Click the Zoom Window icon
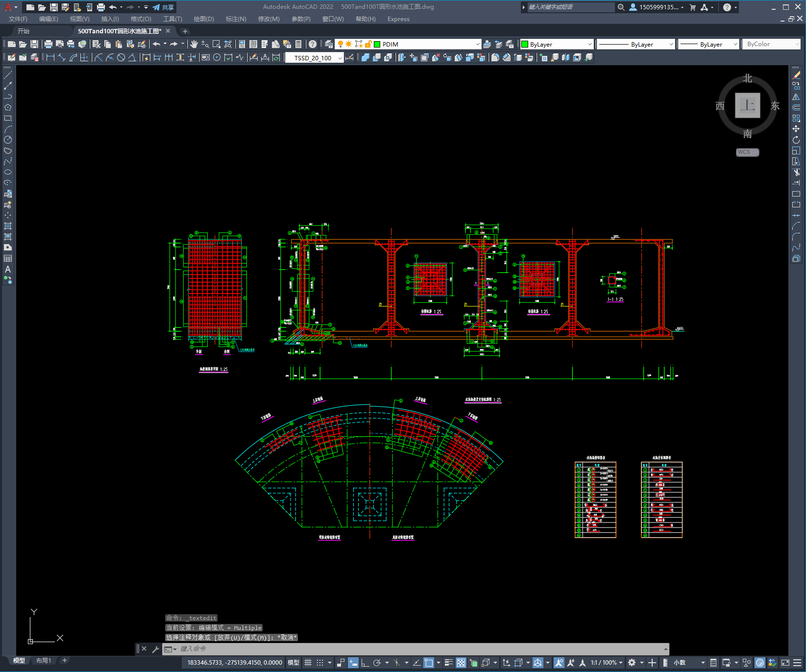 [217, 44]
